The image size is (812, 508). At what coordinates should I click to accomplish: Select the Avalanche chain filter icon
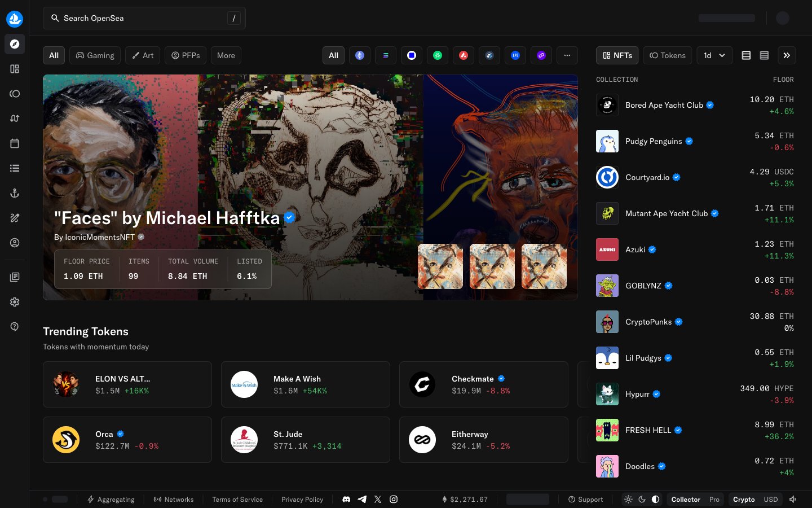pos(464,55)
